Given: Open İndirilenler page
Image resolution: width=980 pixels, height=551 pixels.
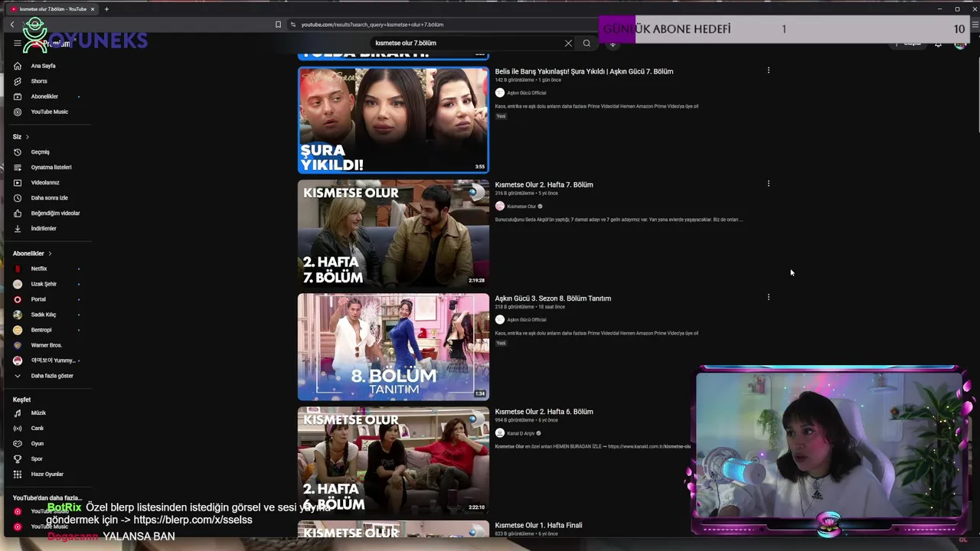Looking at the screenshot, I should 44,229.
